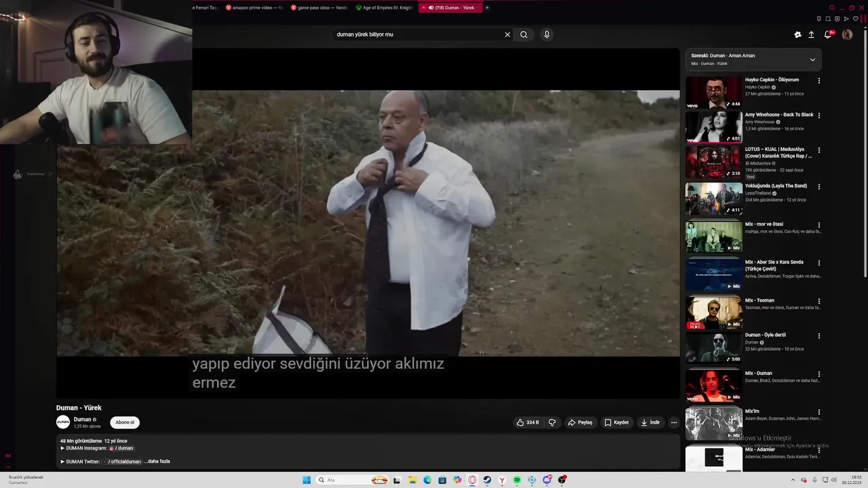This screenshot has height=488, width=868.
Task: Open Steam from the taskbar
Action: click(487, 480)
